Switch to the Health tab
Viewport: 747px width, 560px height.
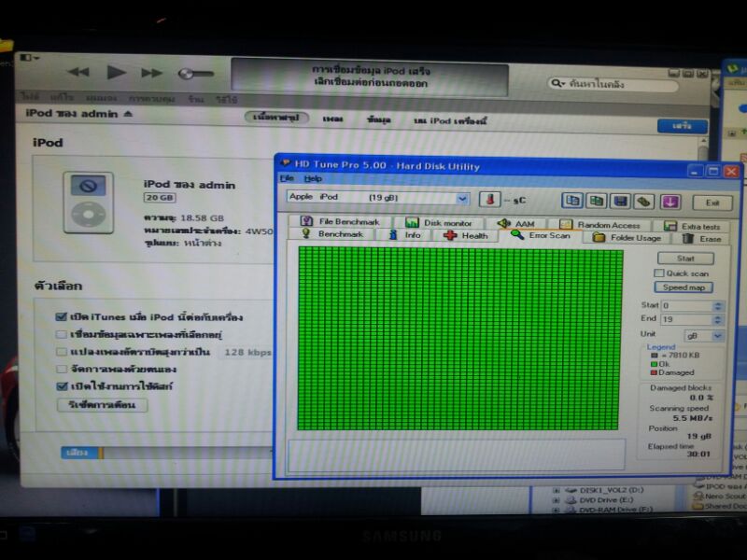(466, 236)
